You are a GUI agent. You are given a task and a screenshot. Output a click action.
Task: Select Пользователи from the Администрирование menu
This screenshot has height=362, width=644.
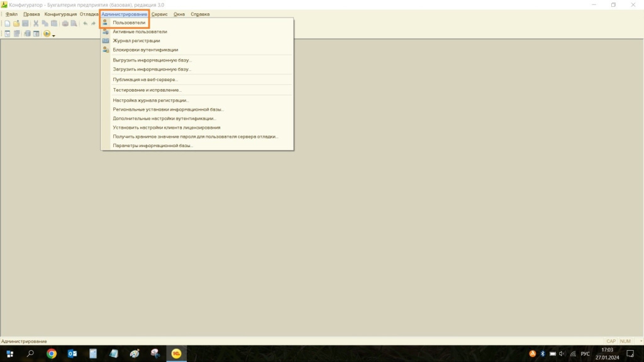[129, 23]
